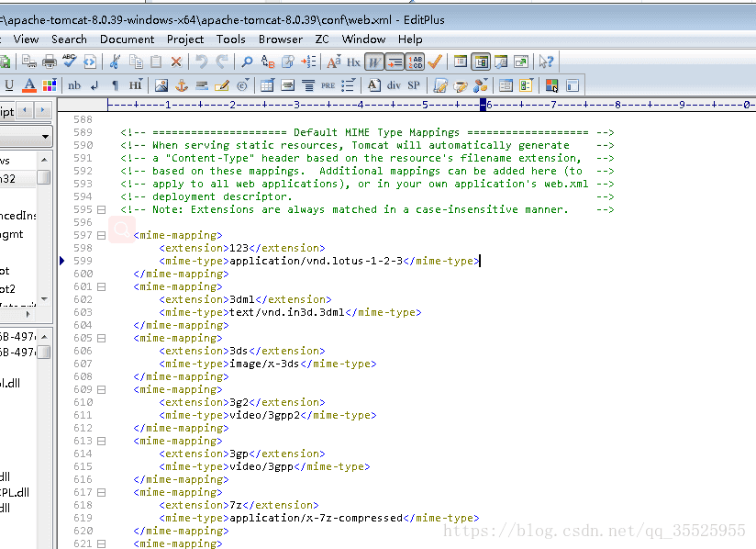Open the Tools menu

[x=230, y=39]
